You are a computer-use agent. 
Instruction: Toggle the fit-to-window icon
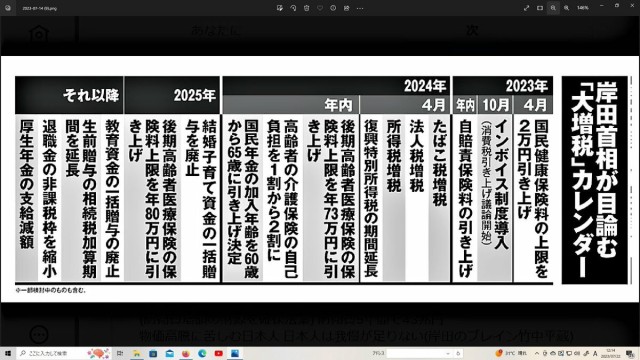pyautogui.click(x=540, y=8)
